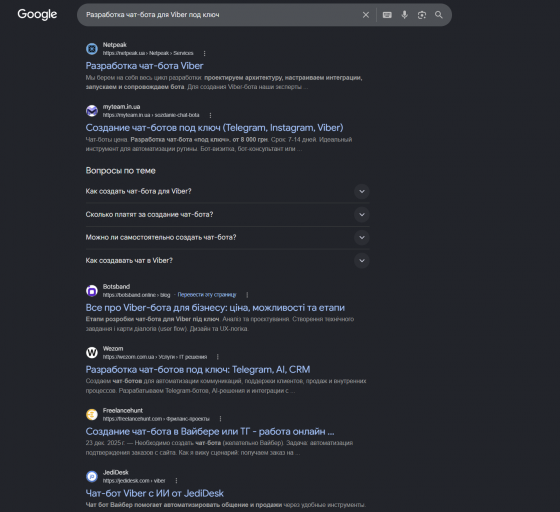The width and height of the screenshot is (560, 512).
Task: Clear the search query with X
Action: coord(366,15)
